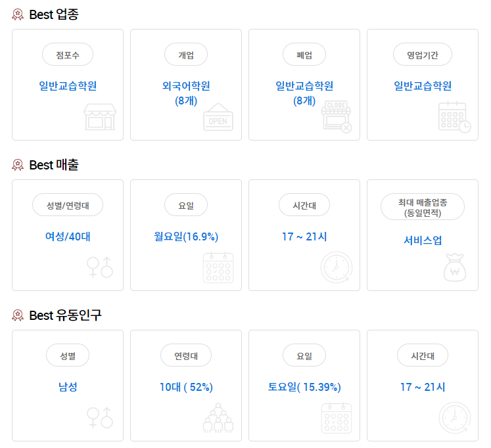Open the 외국어학원 (8개) link
491x448 pixels.
(186, 93)
